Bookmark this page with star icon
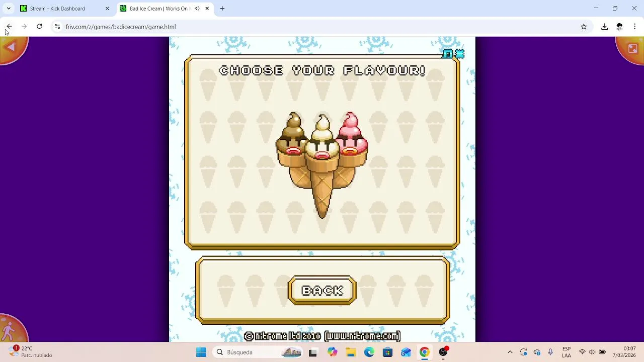The image size is (644, 362). coord(584,27)
